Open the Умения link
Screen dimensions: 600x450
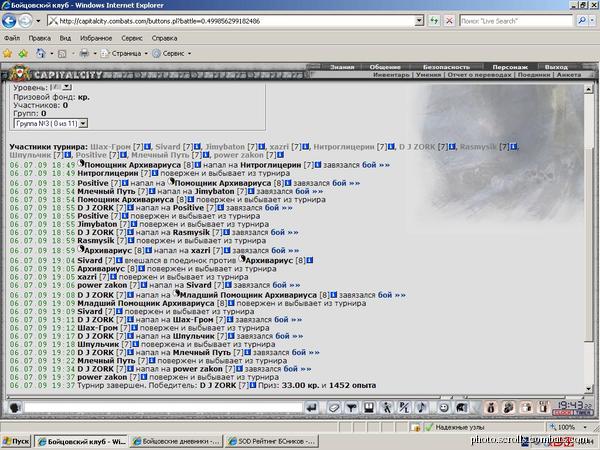(429, 75)
